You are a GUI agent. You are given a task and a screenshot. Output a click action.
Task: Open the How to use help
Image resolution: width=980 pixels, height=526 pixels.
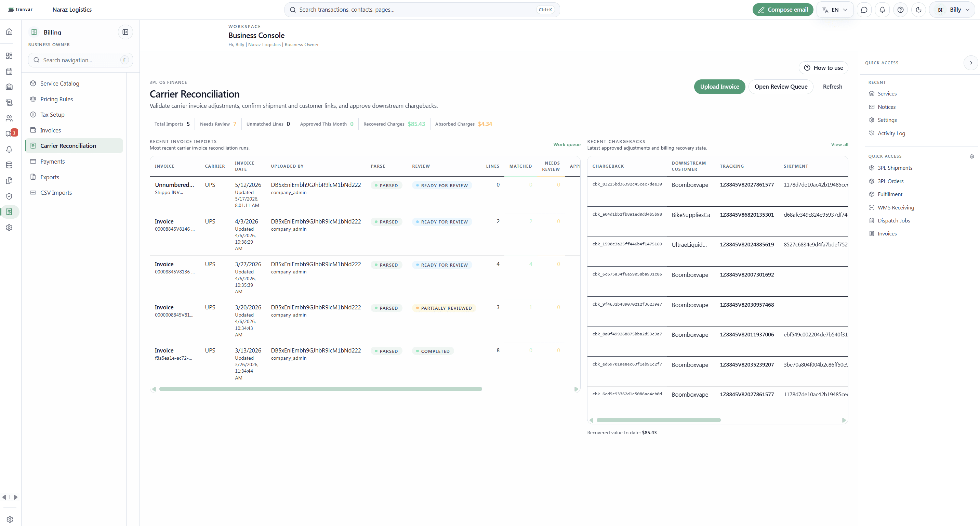click(x=823, y=68)
